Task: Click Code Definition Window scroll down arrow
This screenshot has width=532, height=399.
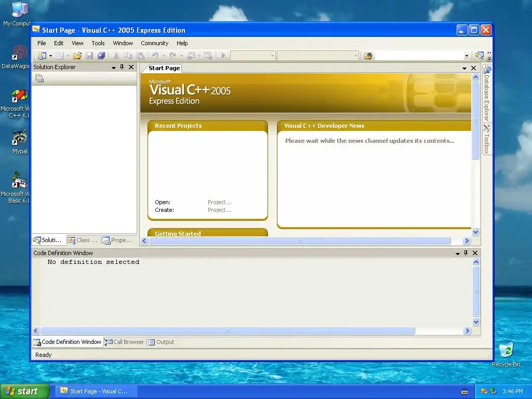Action: pos(476,322)
